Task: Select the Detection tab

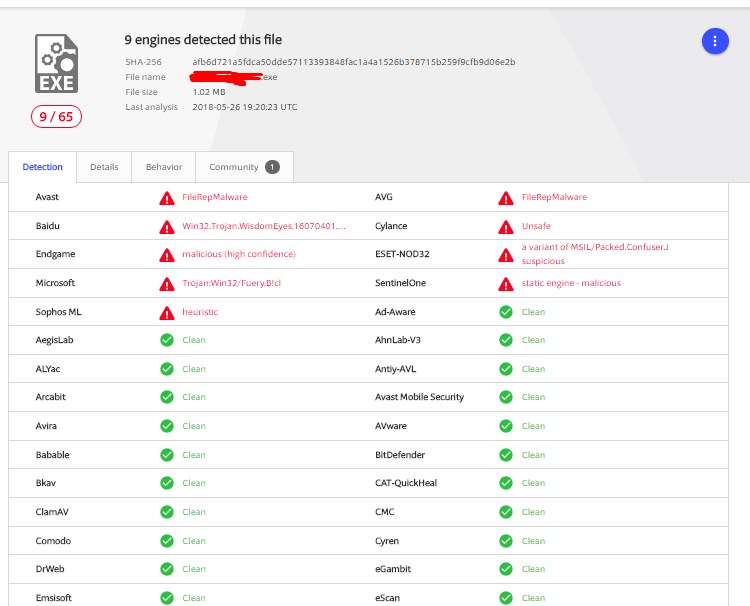Action: point(43,167)
